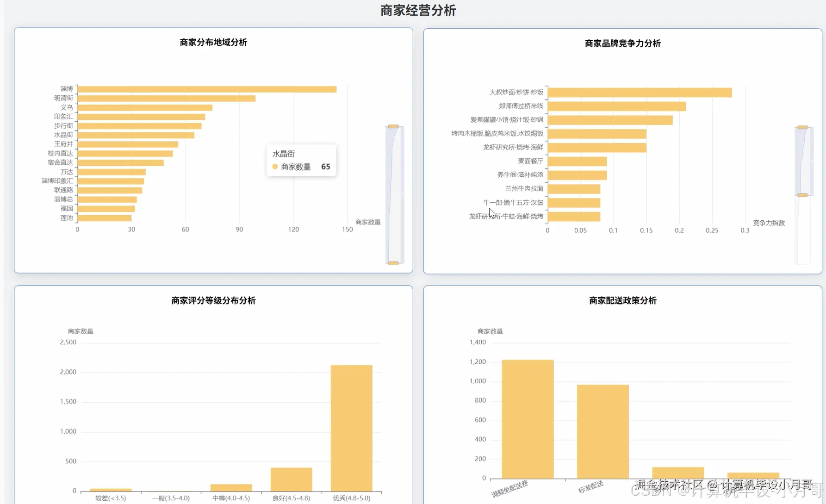Click the 满额免配送费 category label
This screenshot has height=504, width=826.
coord(509,489)
